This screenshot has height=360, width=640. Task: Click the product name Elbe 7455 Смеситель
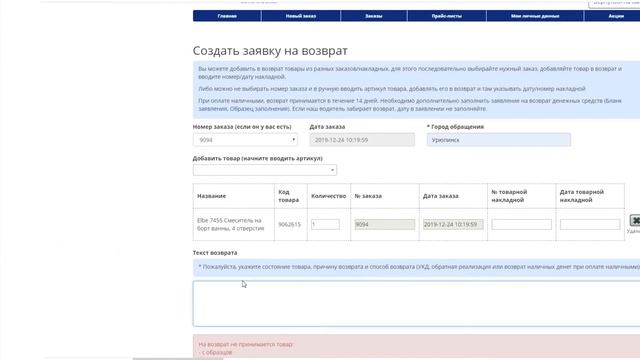tap(231, 224)
